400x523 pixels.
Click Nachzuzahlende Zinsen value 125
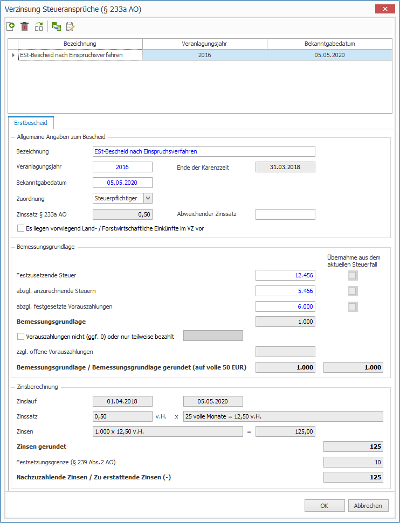coord(353,477)
